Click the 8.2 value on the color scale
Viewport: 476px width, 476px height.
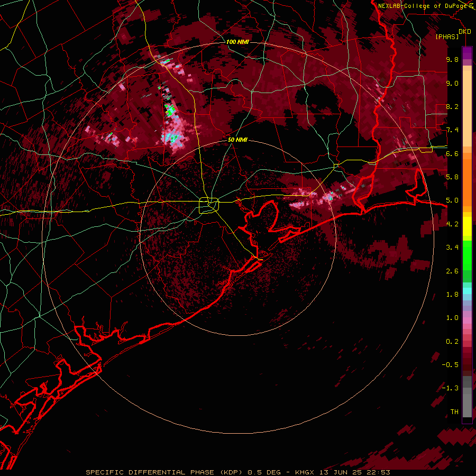click(x=452, y=106)
